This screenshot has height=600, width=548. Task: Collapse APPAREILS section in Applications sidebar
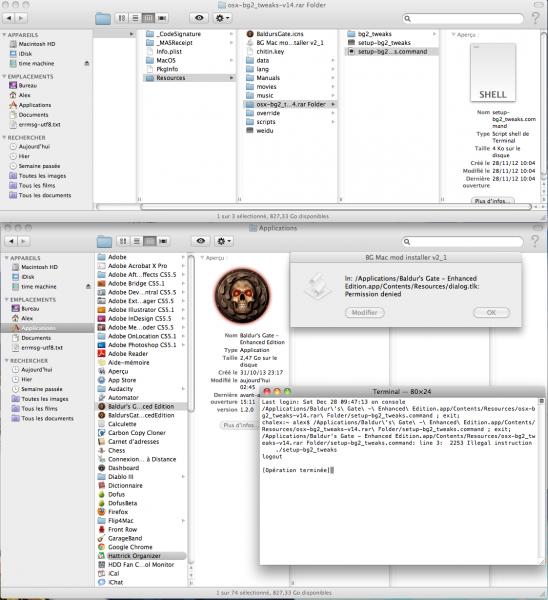pos(7,258)
